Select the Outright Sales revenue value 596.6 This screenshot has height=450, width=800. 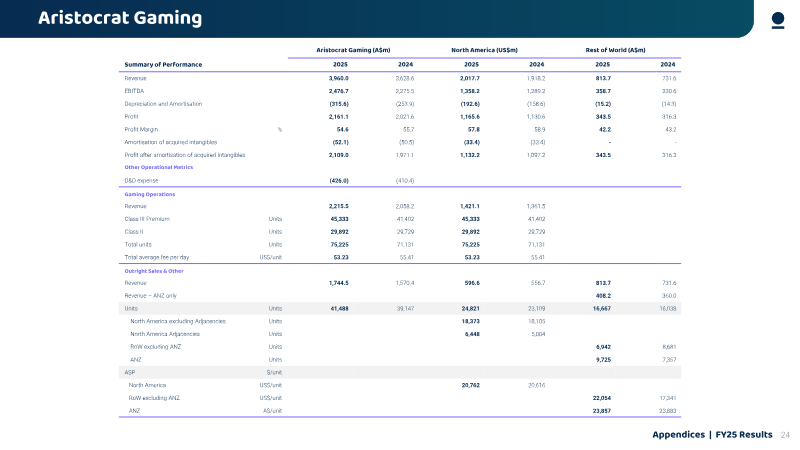472,283
